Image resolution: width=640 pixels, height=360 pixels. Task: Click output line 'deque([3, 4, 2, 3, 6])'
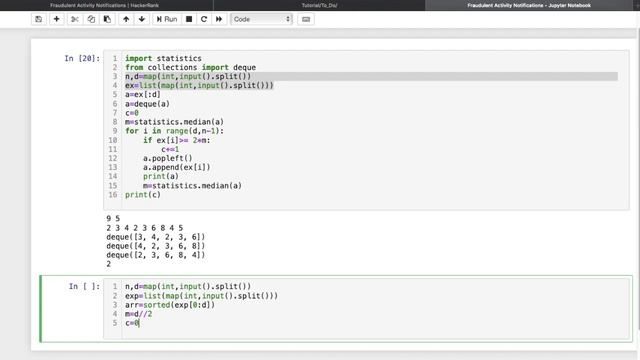tap(156, 237)
